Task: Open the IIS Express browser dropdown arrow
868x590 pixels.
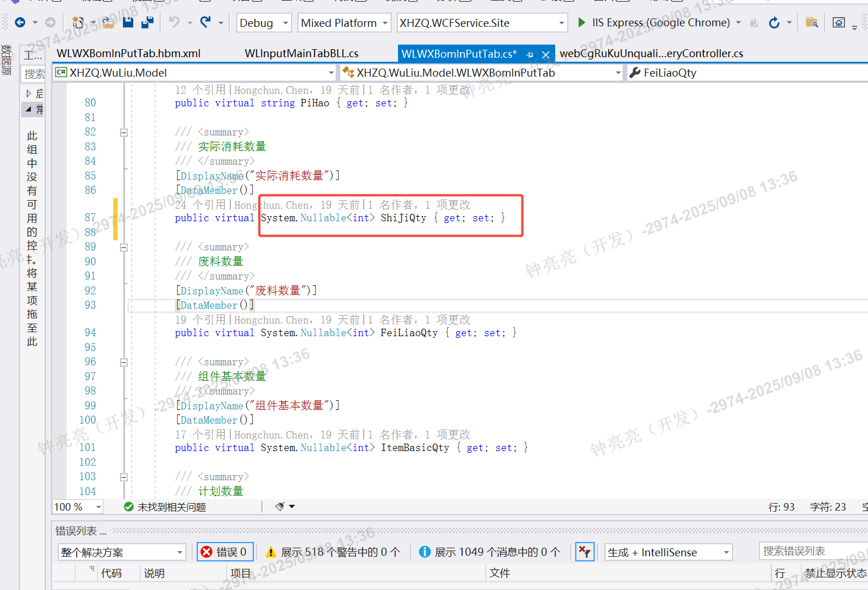Action: (738, 22)
